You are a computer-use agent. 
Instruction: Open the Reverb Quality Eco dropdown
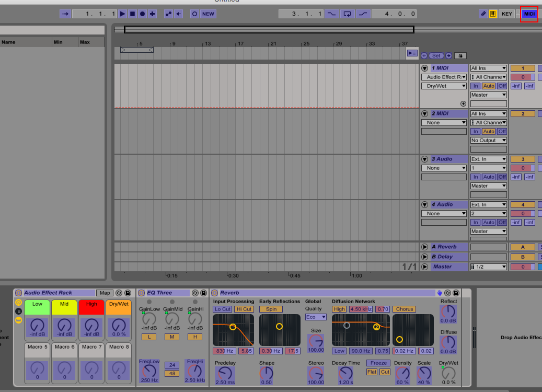click(316, 317)
